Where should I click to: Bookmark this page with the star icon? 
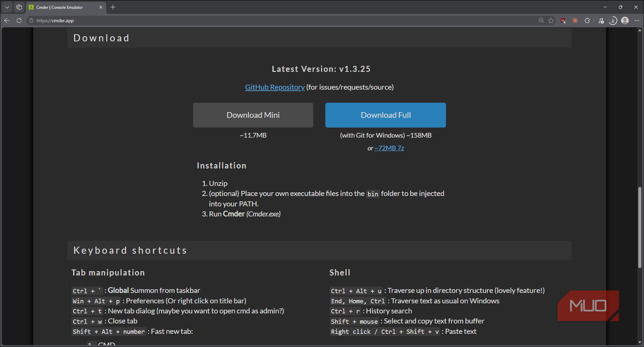[x=551, y=20]
